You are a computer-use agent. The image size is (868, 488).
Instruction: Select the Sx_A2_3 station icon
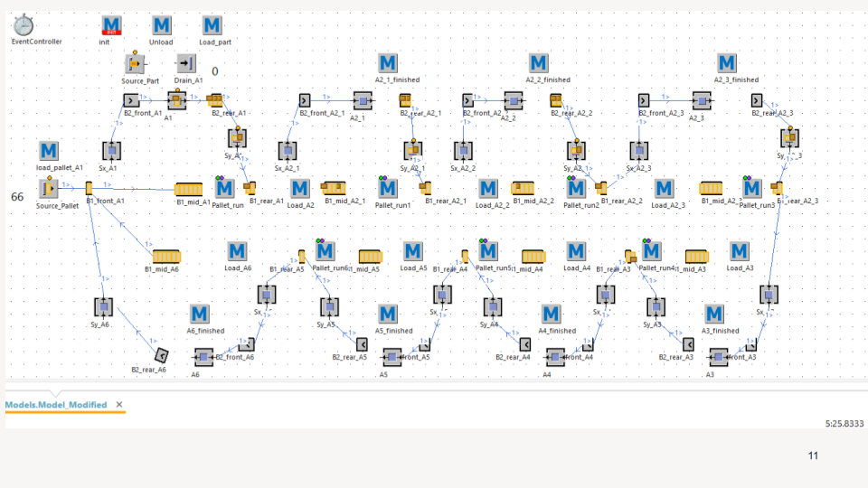coord(639,151)
